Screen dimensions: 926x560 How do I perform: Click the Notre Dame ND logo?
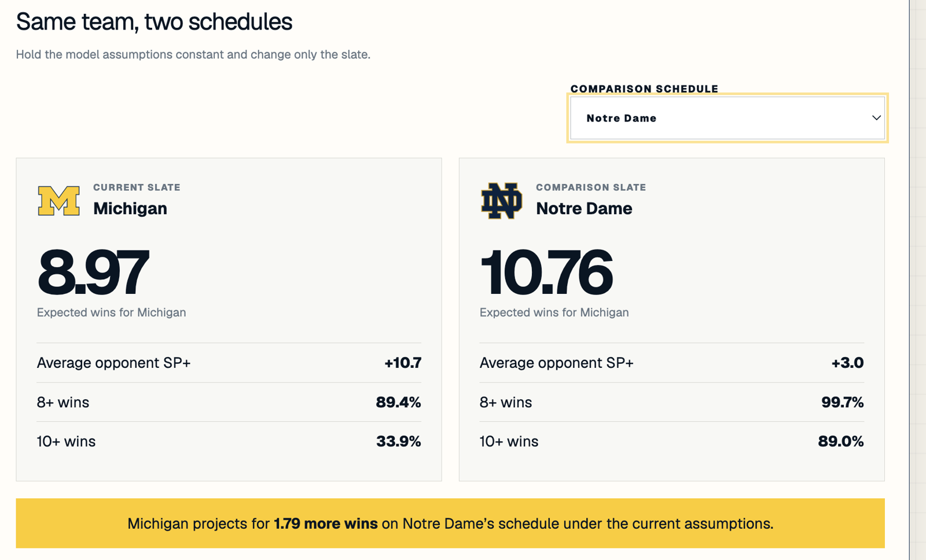point(501,201)
